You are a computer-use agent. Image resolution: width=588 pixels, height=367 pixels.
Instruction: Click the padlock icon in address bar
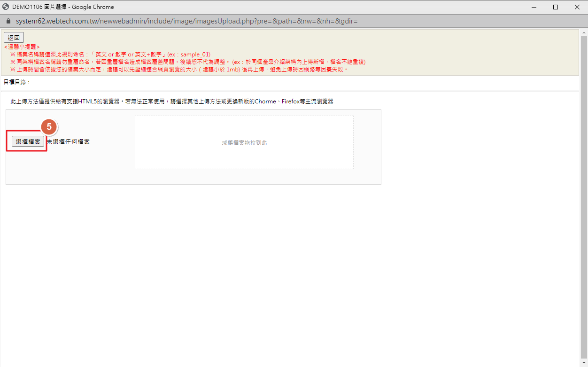coord(8,21)
